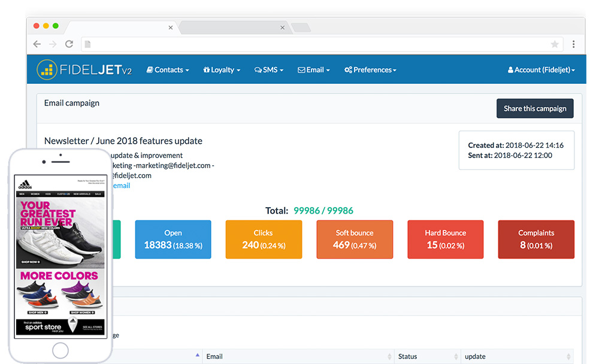Select the Soft bounce tile
The image size is (599, 364).
click(x=355, y=239)
